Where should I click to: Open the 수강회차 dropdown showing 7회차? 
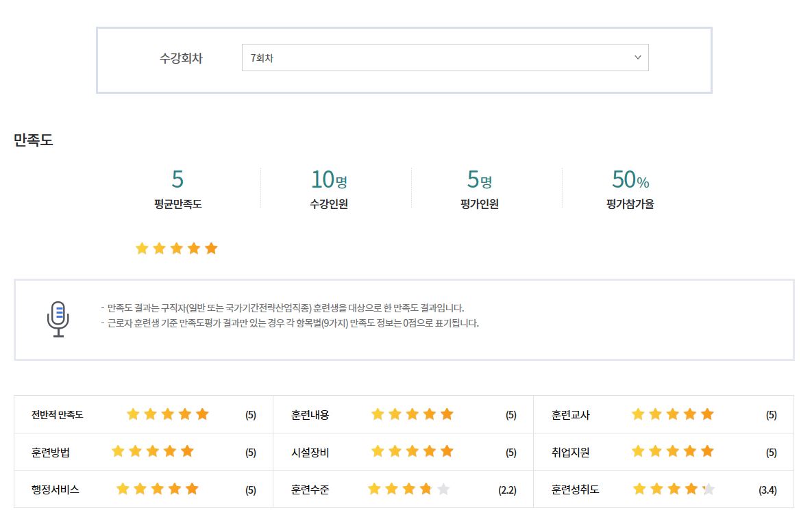coord(445,58)
